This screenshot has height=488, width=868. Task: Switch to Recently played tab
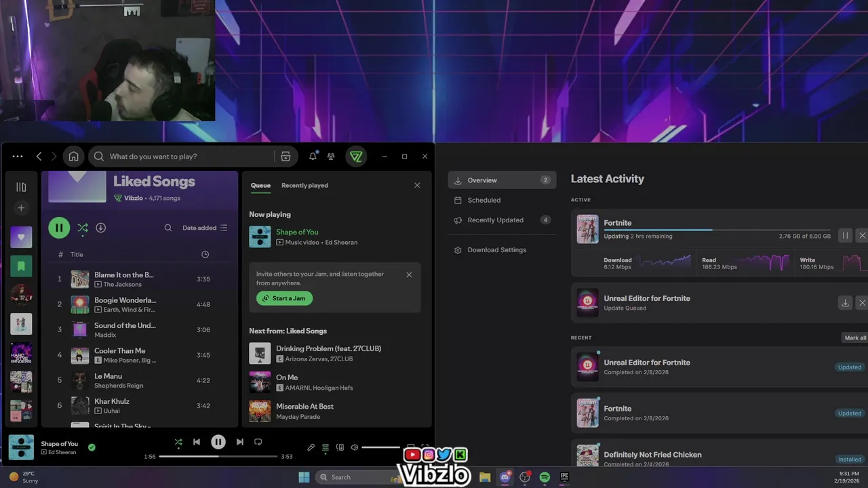point(304,185)
